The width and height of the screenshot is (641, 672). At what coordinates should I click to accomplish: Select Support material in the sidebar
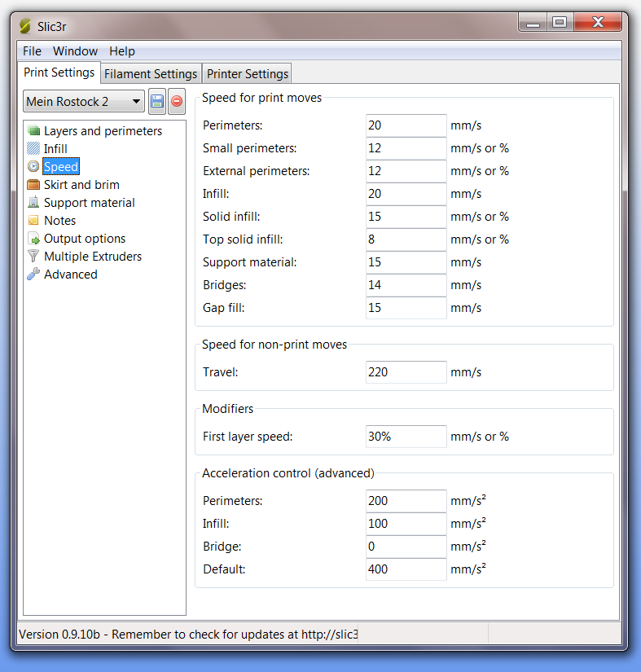tap(90, 203)
